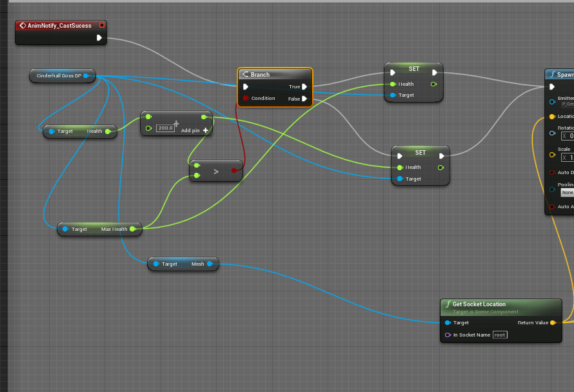Select the Cinderhall Boss BP variable node

(x=59, y=76)
